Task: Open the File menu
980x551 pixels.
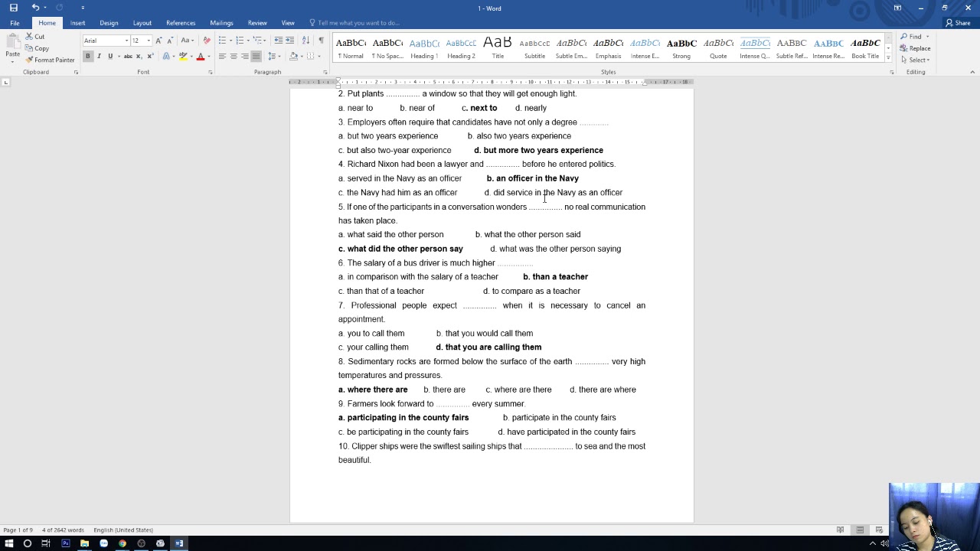Action: click(15, 23)
